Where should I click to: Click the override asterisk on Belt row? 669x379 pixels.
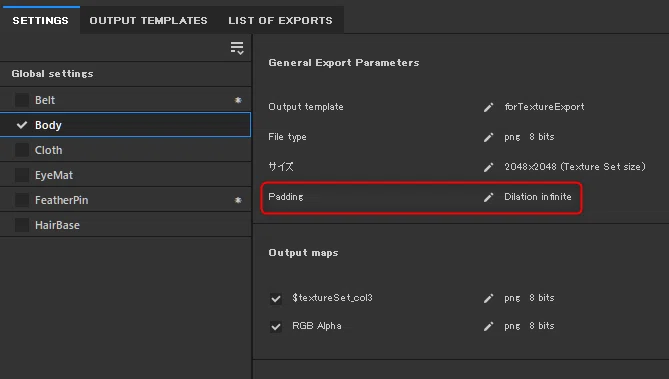[x=238, y=100]
